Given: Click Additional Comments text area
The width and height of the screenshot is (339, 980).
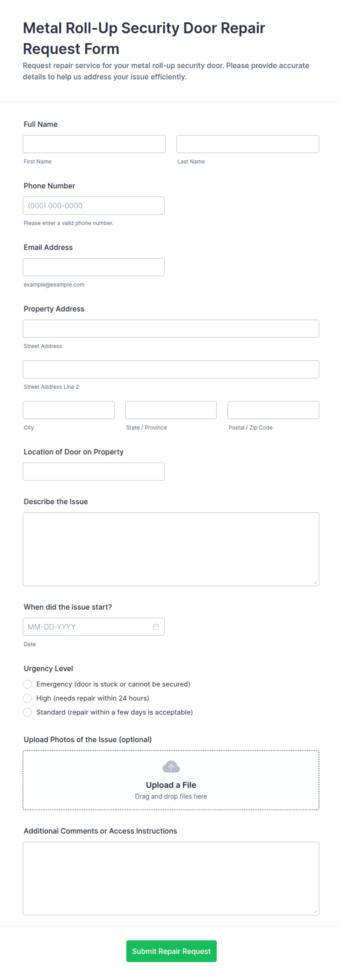Looking at the screenshot, I should (x=171, y=879).
